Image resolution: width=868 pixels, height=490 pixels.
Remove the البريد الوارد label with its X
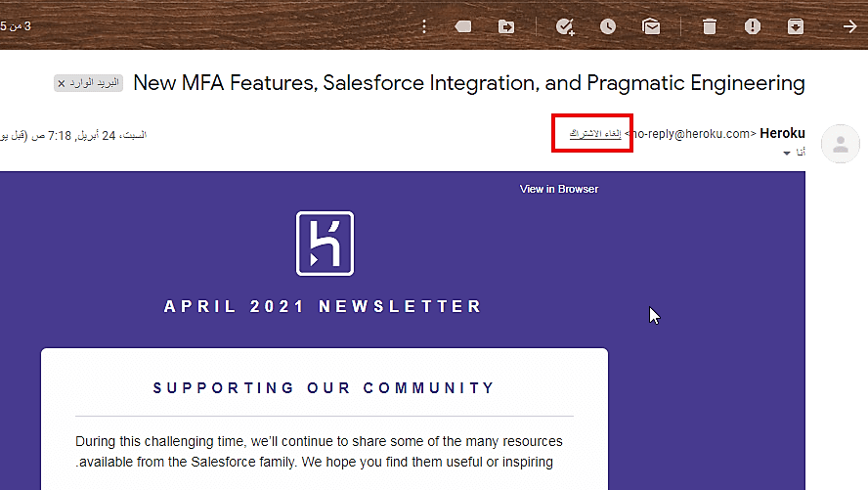tap(62, 84)
